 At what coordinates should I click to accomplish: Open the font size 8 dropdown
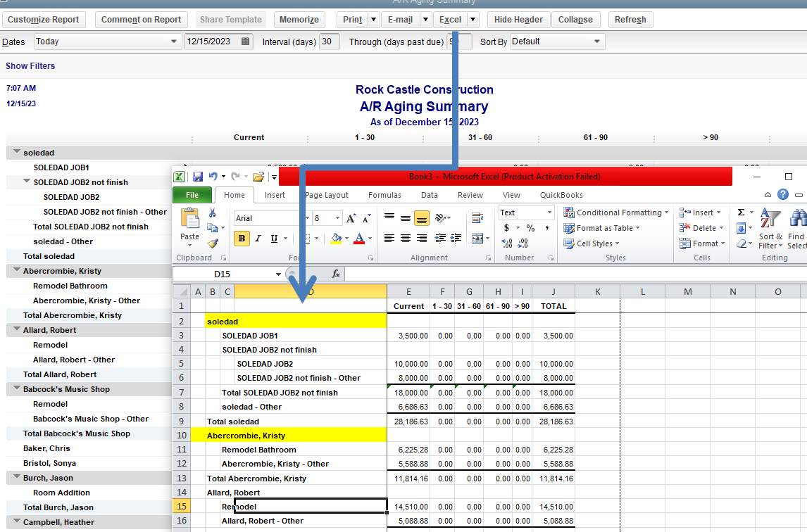click(x=337, y=218)
